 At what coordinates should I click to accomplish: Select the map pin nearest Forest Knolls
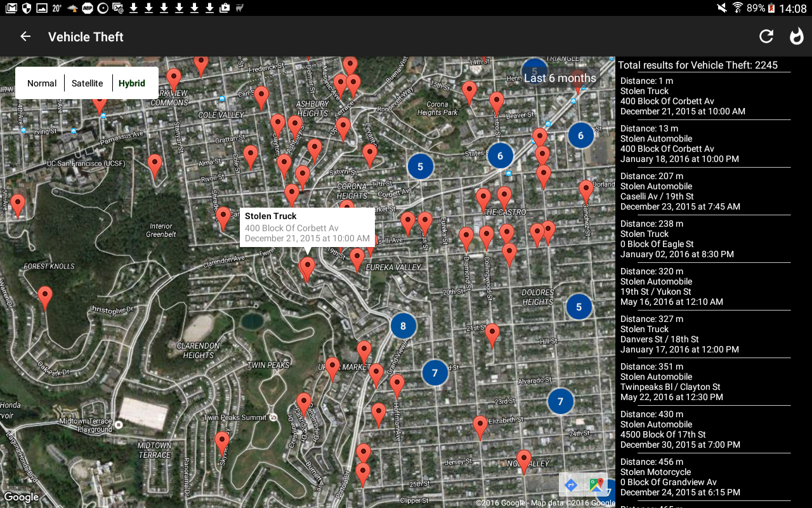click(x=45, y=298)
